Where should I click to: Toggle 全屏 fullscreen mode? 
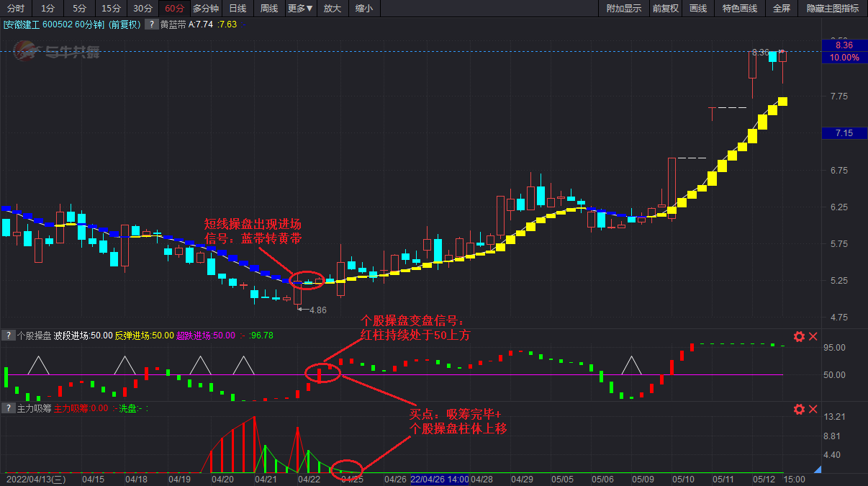pos(782,9)
